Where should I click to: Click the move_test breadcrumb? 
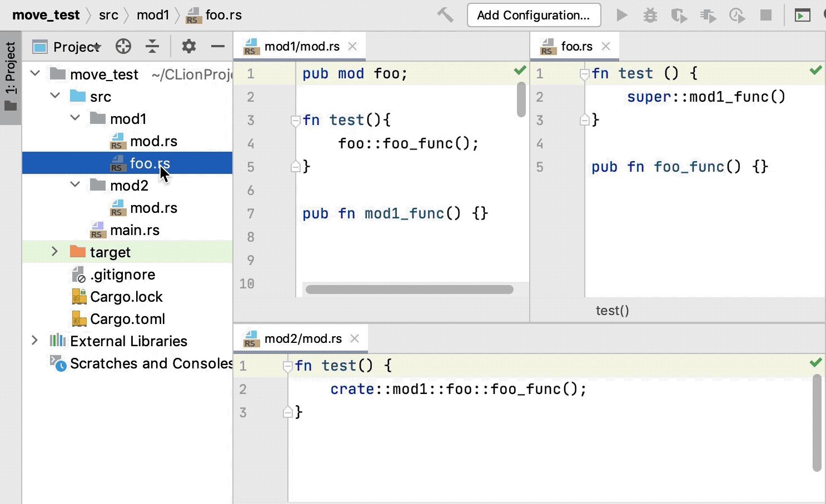pos(46,15)
